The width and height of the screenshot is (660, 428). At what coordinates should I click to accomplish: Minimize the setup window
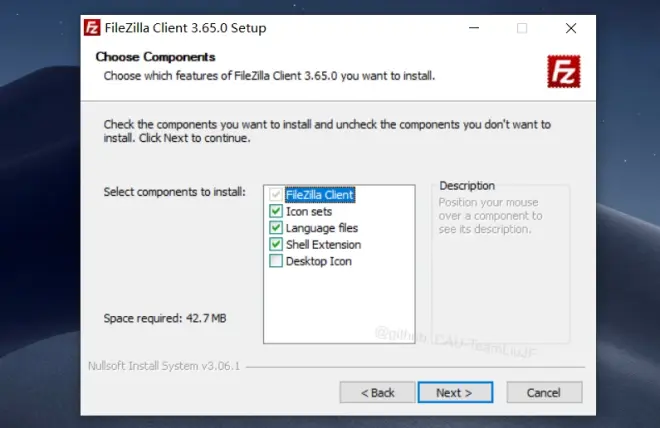(474, 28)
